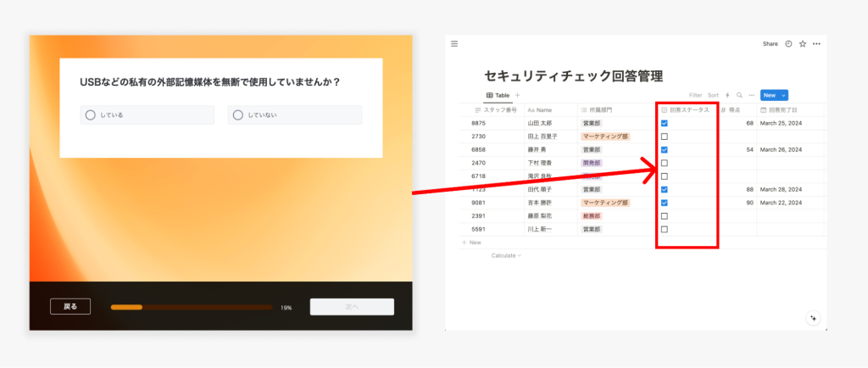Click Sort in the table toolbar
868x368 pixels.
pyautogui.click(x=713, y=96)
